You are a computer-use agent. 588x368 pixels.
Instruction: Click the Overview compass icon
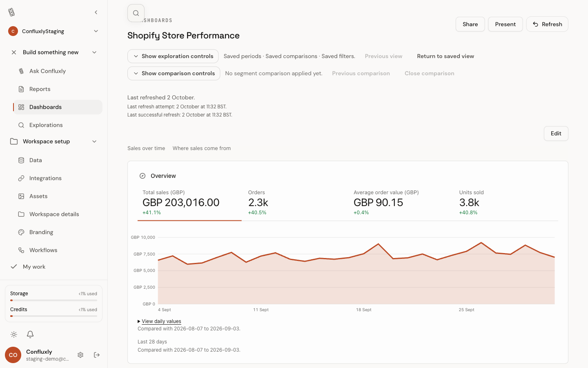[x=143, y=176]
